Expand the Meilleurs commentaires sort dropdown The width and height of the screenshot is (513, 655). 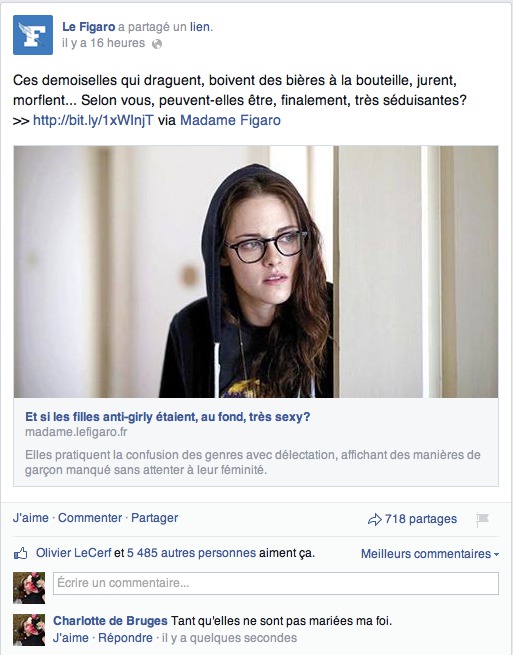point(430,554)
